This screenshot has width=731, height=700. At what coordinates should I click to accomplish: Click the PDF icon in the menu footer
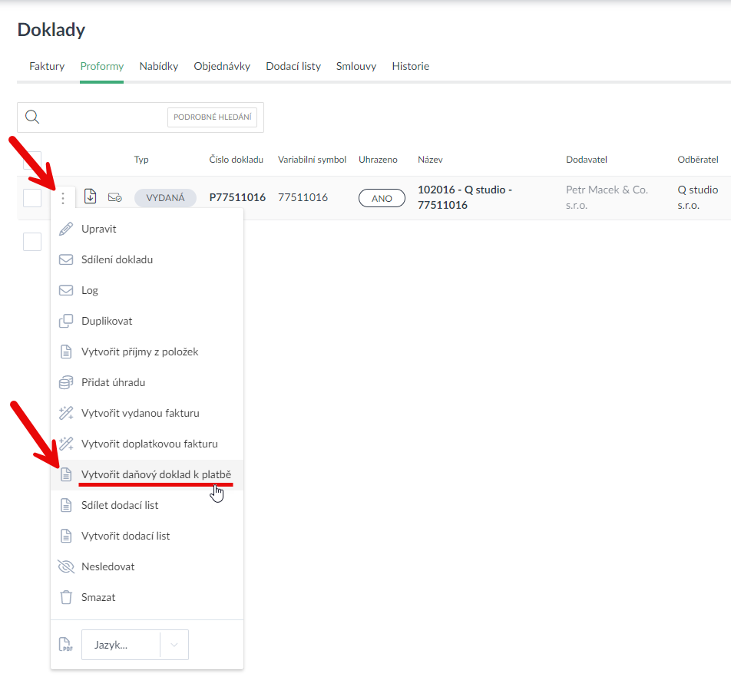click(67, 645)
